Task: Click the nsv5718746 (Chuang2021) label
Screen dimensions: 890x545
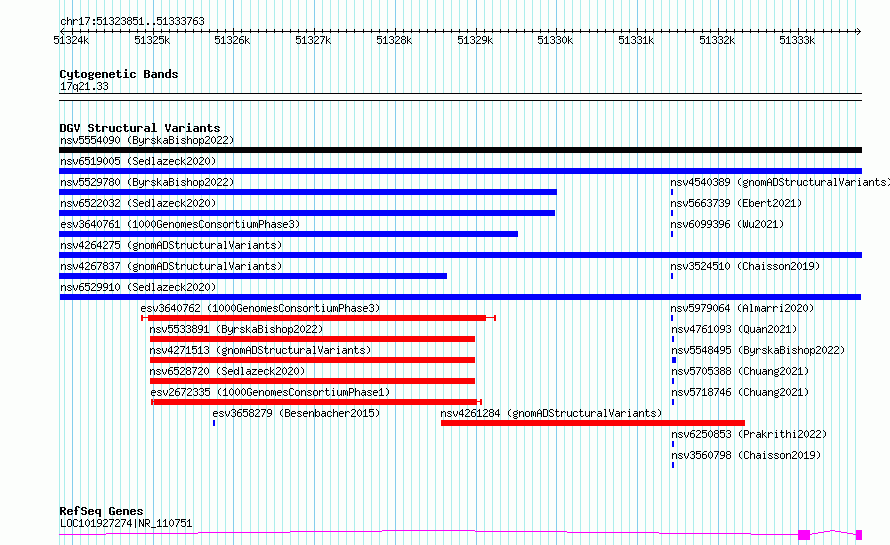Action: [x=740, y=392]
